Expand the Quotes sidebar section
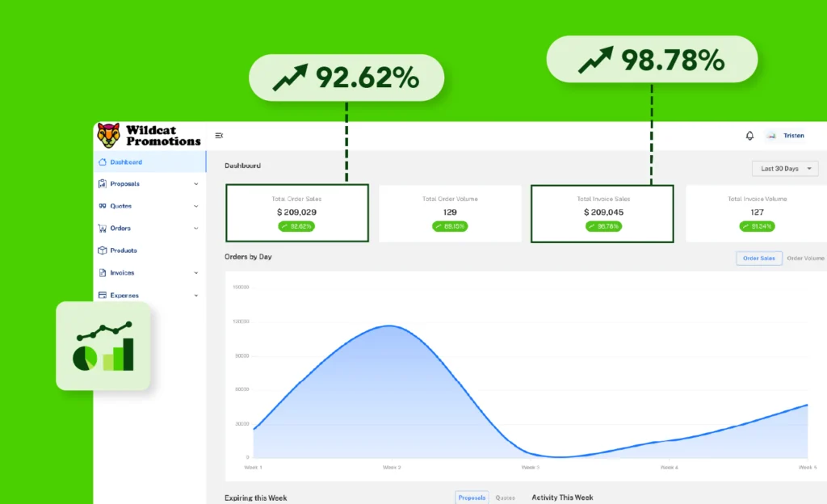 pyautogui.click(x=195, y=206)
